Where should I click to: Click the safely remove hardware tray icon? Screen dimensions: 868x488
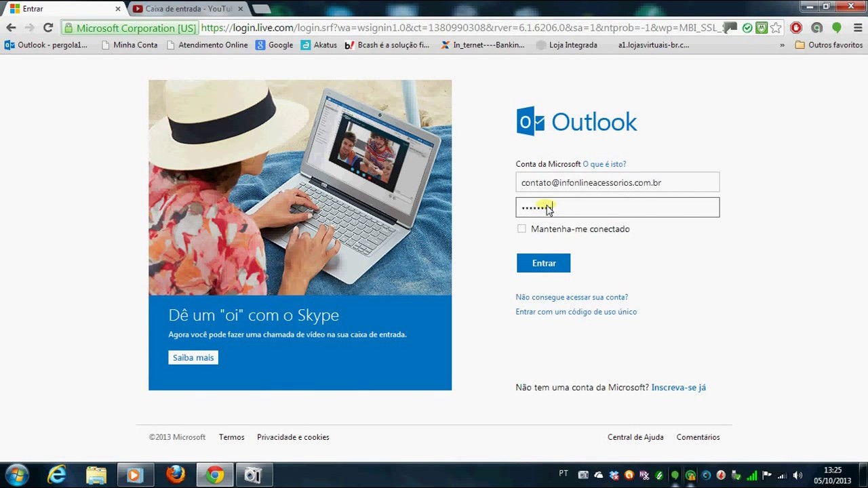(x=736, y=475)
